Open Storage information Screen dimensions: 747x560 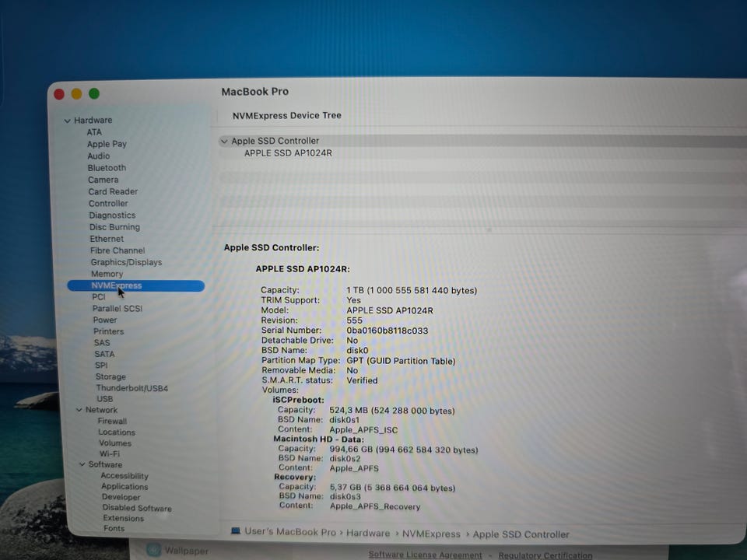coord(110,376)
